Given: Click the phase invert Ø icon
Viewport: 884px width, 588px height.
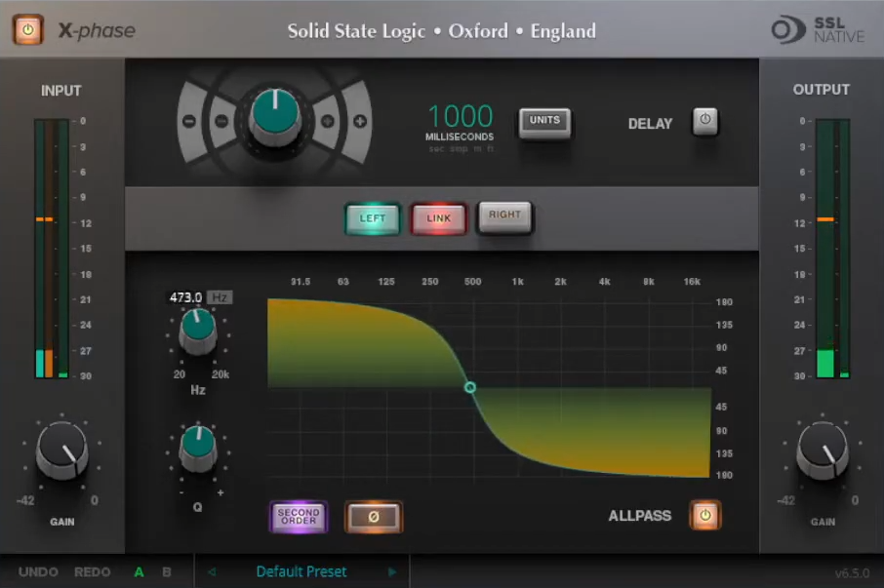Looking at the screenshot, I should pyautogui.click(x=374, y=516).
